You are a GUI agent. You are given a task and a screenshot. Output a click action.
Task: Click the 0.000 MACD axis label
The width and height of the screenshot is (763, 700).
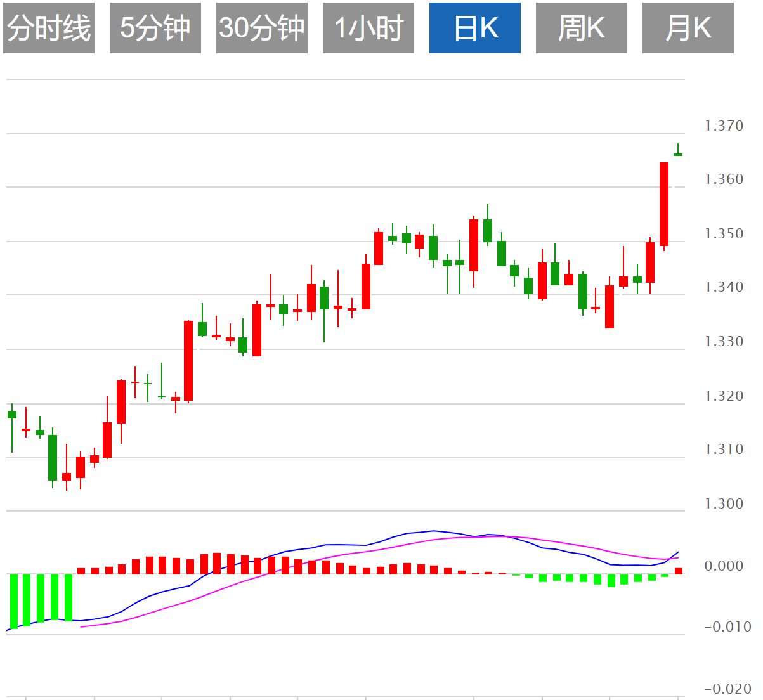point(724,566)
